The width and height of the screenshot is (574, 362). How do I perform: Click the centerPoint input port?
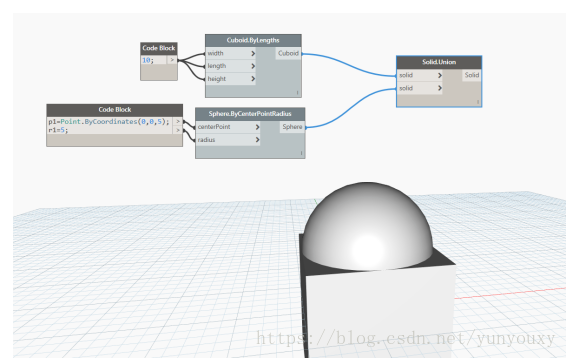point(228,127)
